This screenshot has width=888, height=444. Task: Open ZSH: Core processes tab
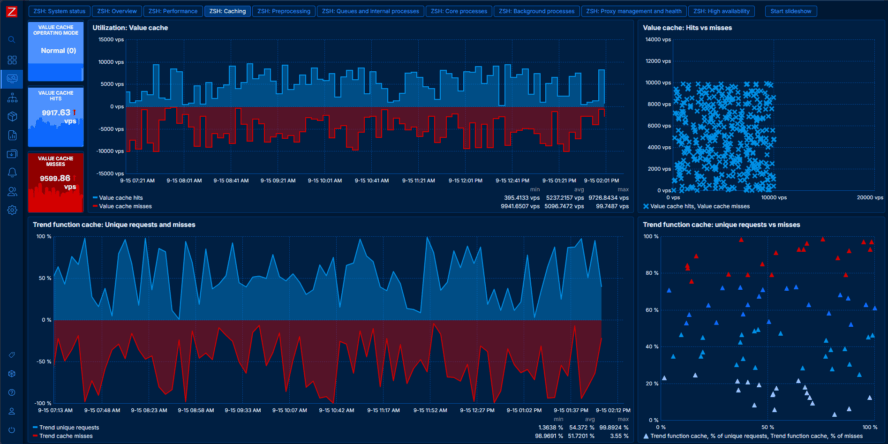coord(459,11)
